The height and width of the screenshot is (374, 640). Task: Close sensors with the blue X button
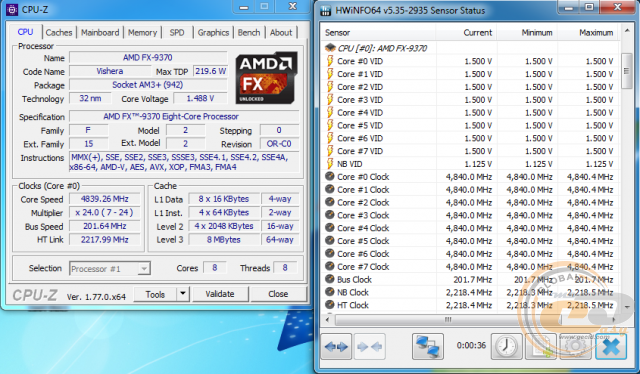[x=611, y=347]
